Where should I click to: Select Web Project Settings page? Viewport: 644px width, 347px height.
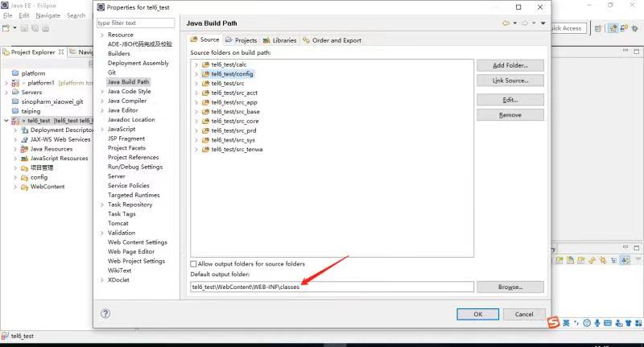tap(136, 261)
